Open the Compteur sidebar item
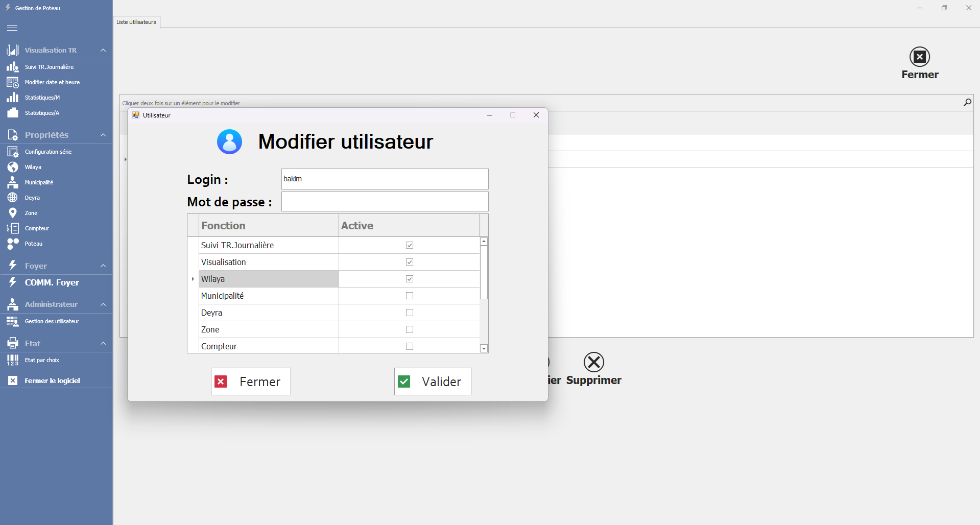The image size is (980, 525). [37, 228]
